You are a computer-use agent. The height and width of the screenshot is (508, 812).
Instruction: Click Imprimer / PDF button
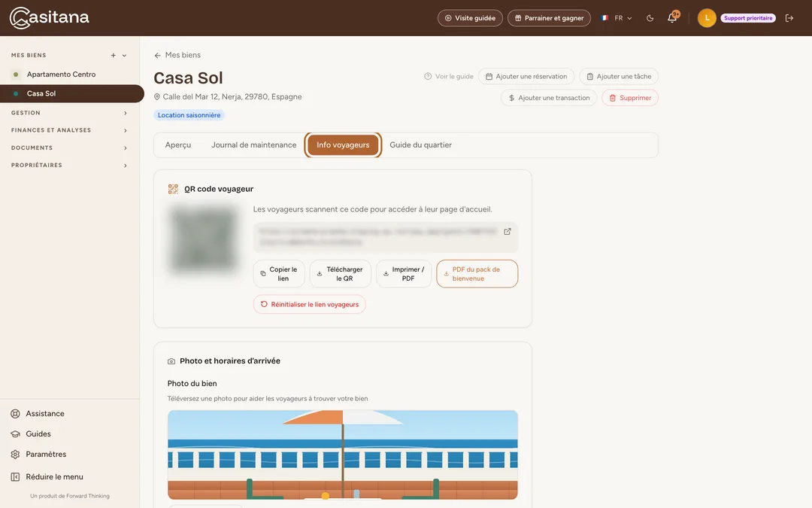coord(404,274)
